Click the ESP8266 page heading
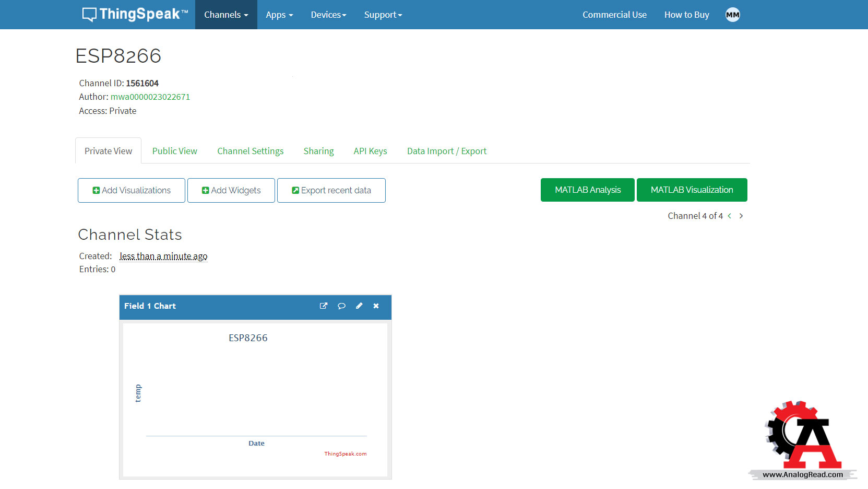Screen dimensions: 868x489 (118, 56)
